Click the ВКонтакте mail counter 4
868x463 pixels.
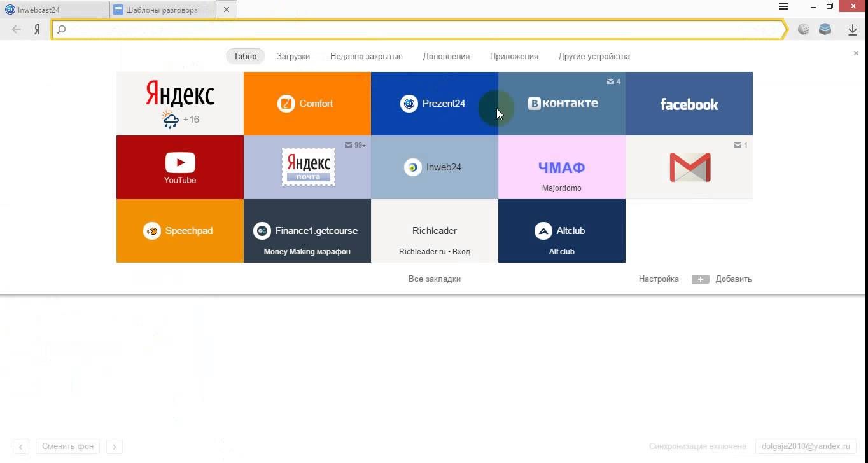pyautogui.click(x=613, y=81)
